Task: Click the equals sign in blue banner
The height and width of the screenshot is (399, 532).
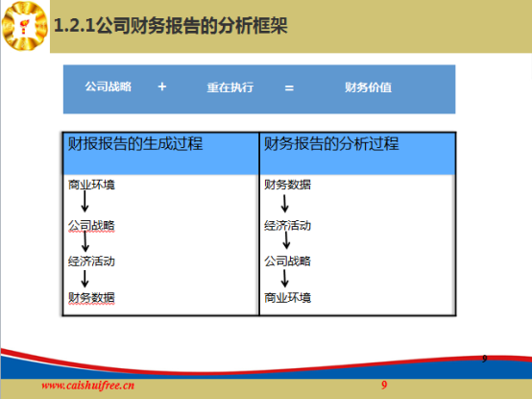Action: click(289, 88)
